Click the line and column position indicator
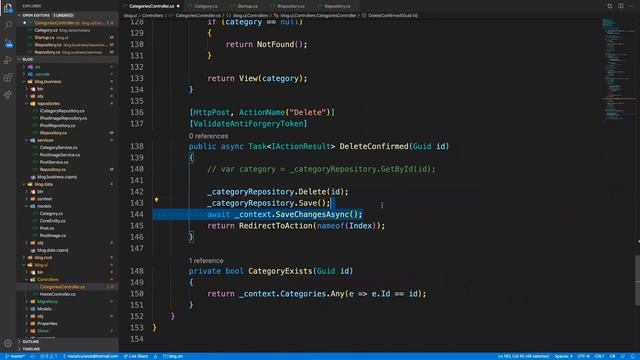The image size is (640, 360). (x=523, y=356)
